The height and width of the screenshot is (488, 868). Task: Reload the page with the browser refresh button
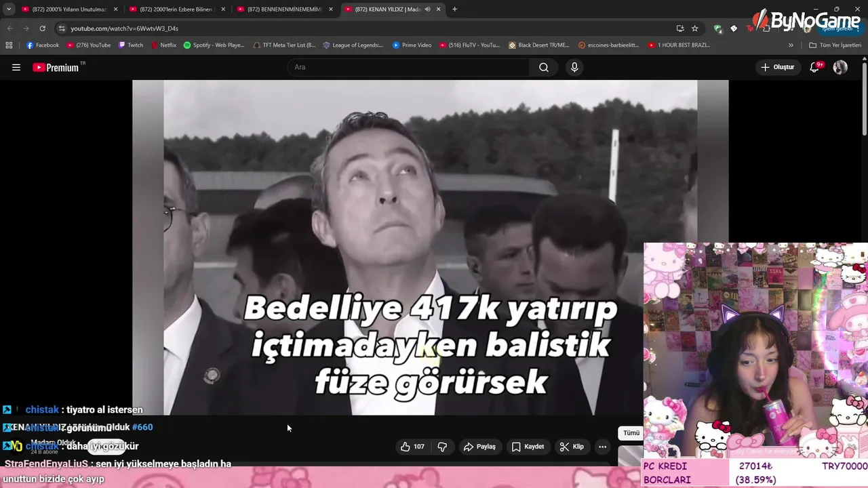pyautogui.click(x=42, y=28)
